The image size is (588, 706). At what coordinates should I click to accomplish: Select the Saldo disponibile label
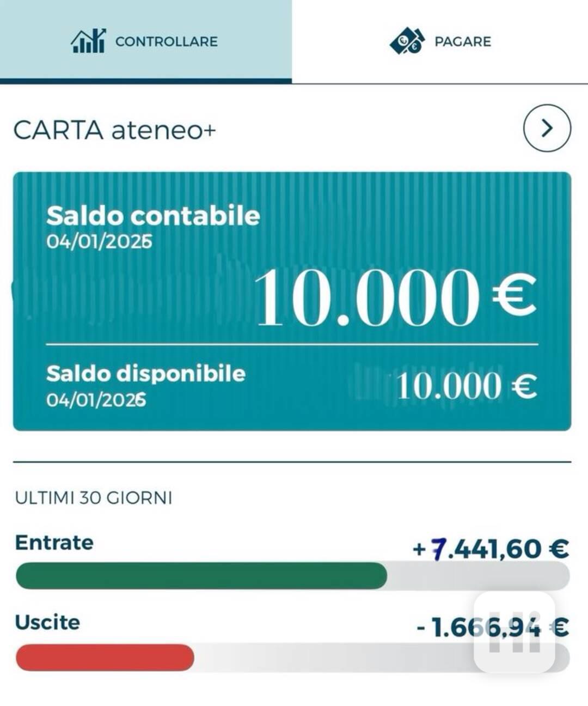click(x=146, y=374)
